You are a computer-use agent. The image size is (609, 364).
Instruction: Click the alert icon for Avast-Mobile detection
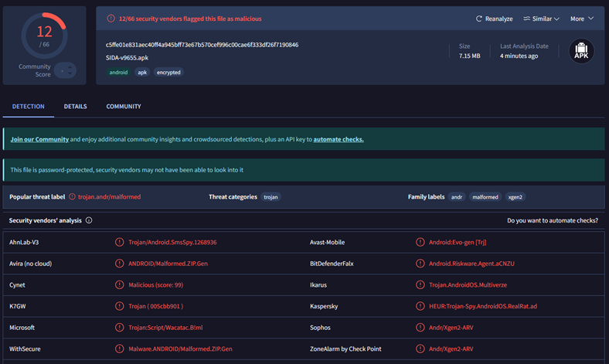point(420,242)
